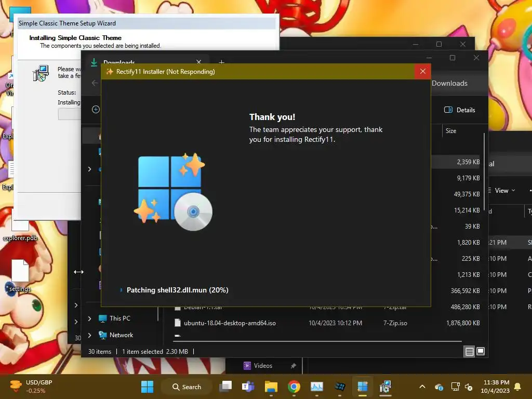Add a new tab in File Explorer

(221, 62)
